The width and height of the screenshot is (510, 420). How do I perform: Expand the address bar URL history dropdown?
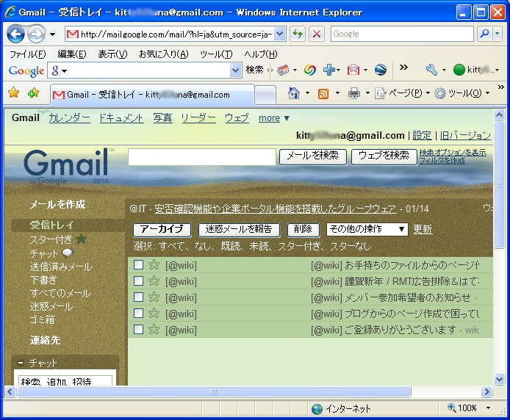pos(280,34)
